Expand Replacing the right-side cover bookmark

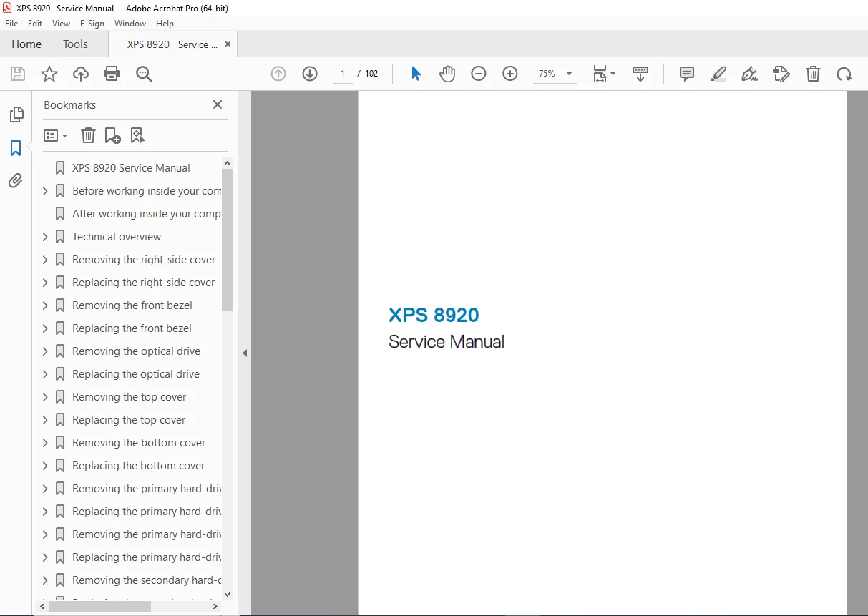[x=45, y=283]
